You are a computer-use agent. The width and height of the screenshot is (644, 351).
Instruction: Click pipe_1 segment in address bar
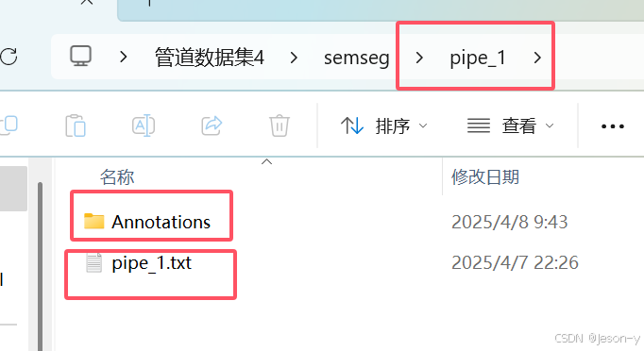(x=478, y=58)
